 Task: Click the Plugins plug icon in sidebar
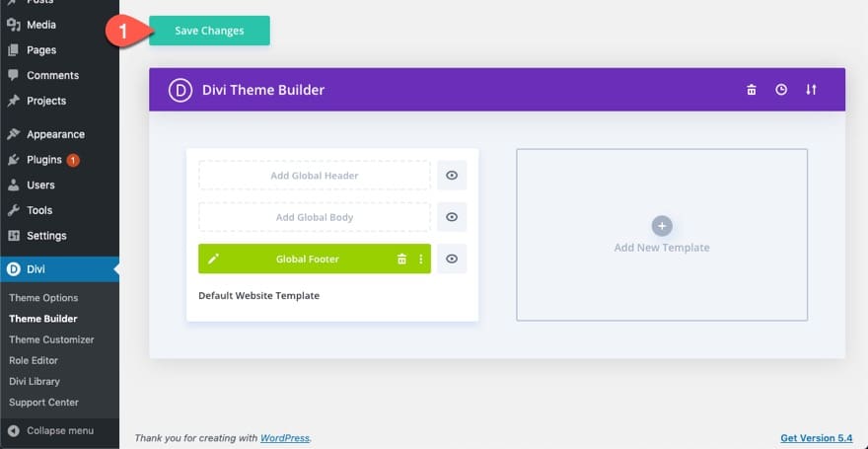[14, 160]
